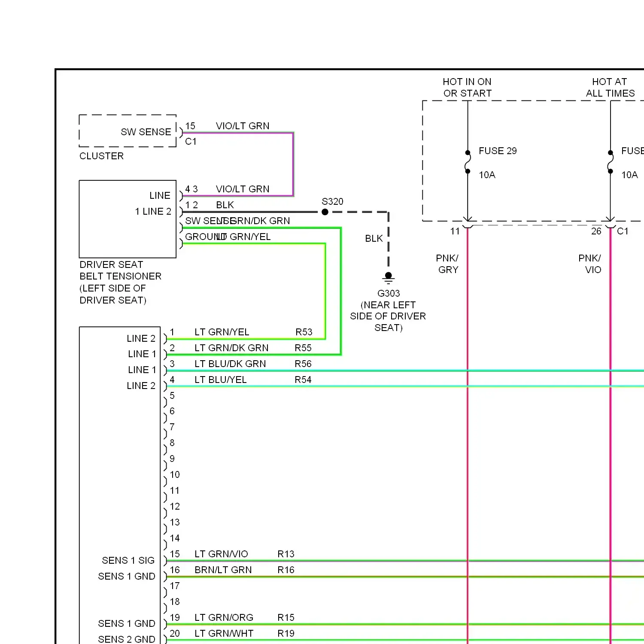Select the SW SENSE text inside the CLUSTER box
The image size is (644, 644).
pos(146,132)
